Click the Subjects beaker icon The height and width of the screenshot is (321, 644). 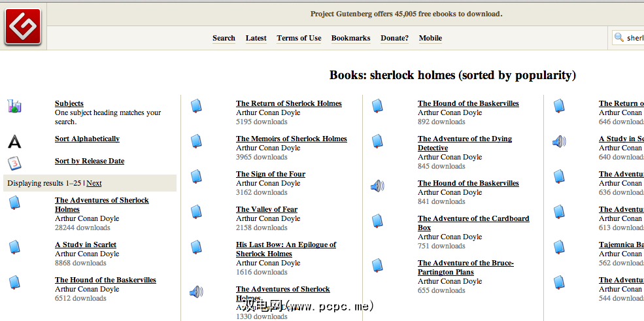pyautogui.click(x=14, y=107)
